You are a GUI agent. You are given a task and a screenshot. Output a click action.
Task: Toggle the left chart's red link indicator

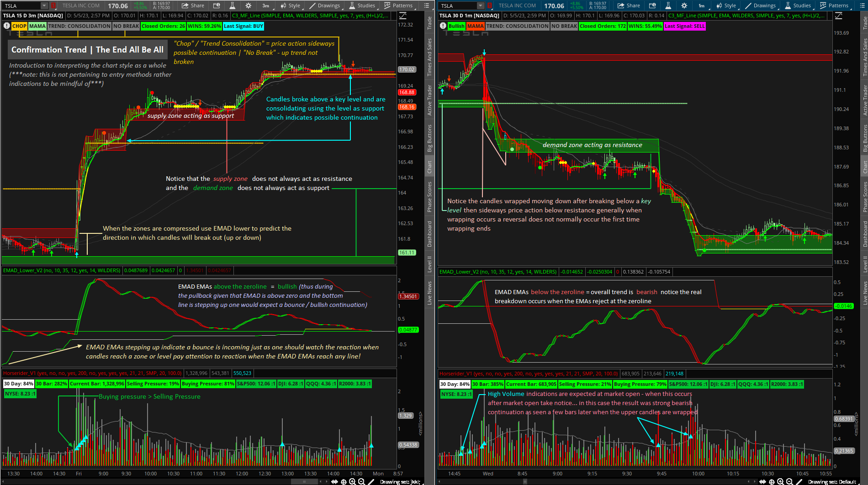tap(53, 5)
